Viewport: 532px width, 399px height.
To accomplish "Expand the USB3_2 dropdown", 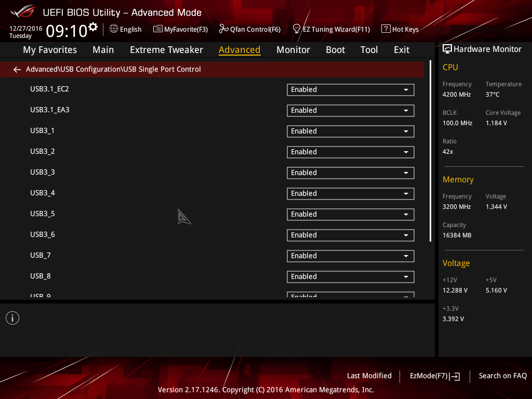I will 351,152.
